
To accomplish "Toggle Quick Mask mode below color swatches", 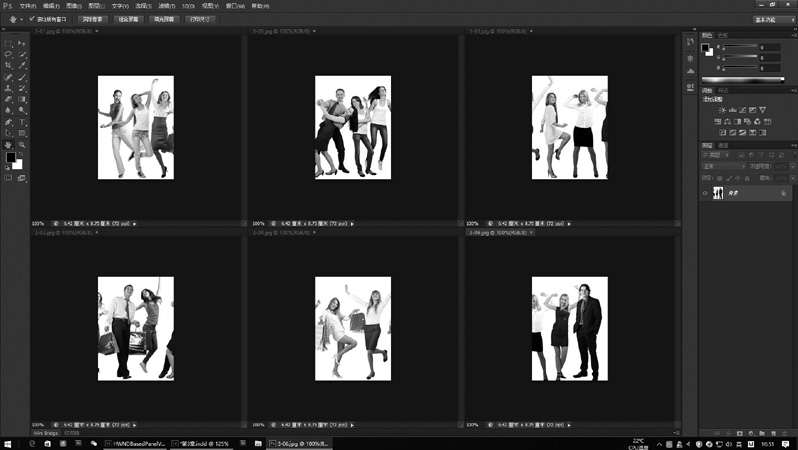I will coord(9,177).
